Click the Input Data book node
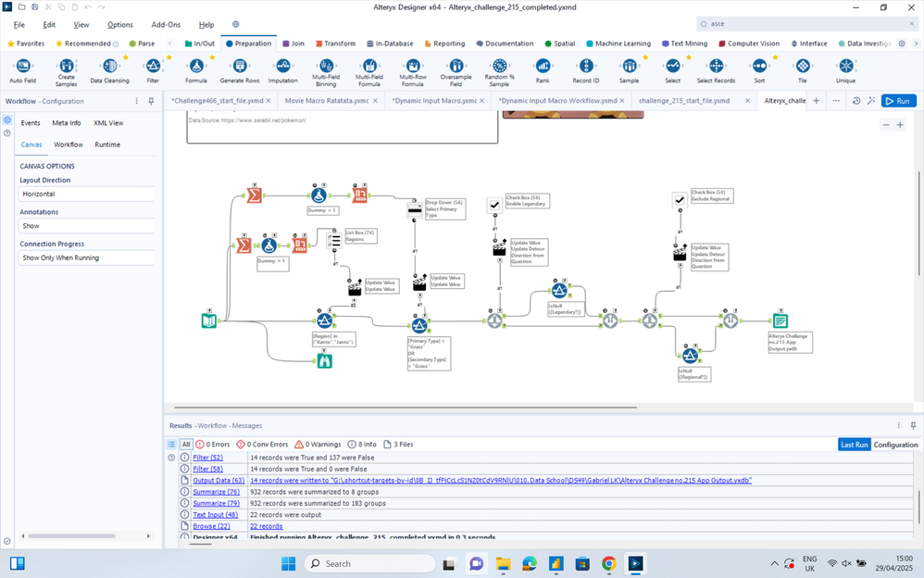Viewport: 924px width, 578px height. coord(209,320)
